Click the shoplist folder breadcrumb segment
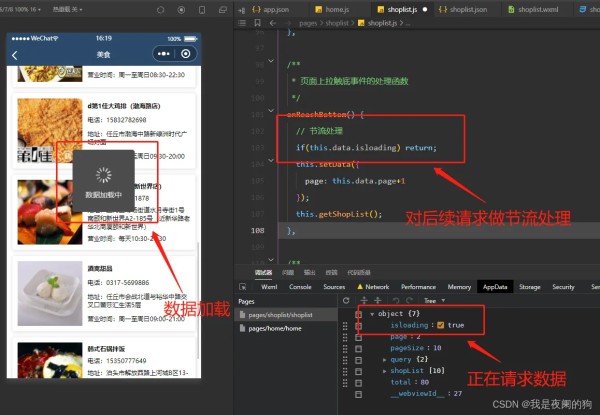Viewport: 600px width, 415px height. [x=337, y=23]
